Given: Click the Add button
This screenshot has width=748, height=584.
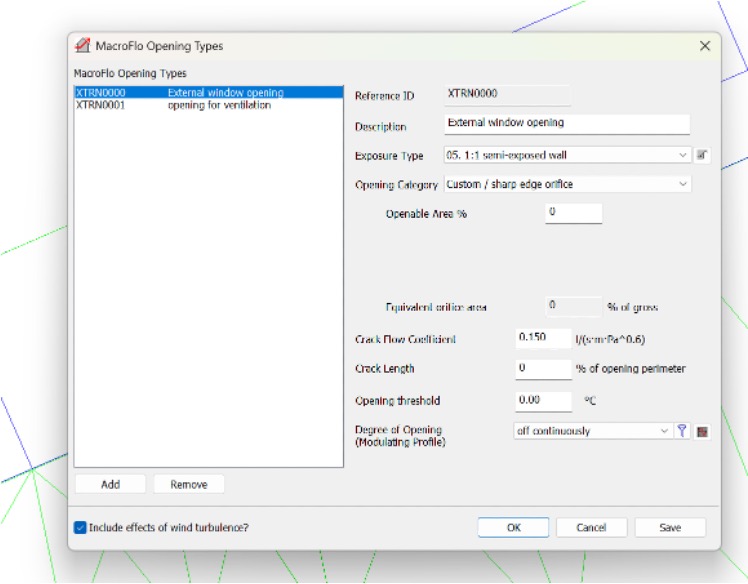Looking at the screenshot, I should [110, 484].
